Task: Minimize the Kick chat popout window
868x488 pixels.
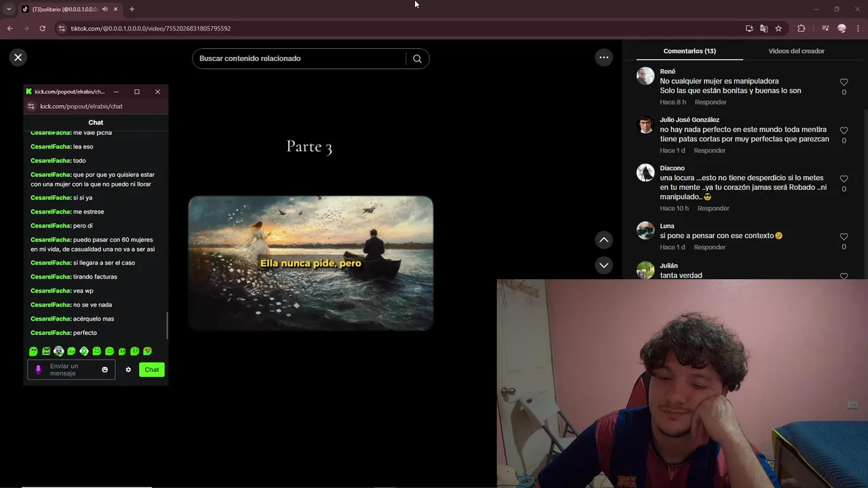Action: click(116, 91)
